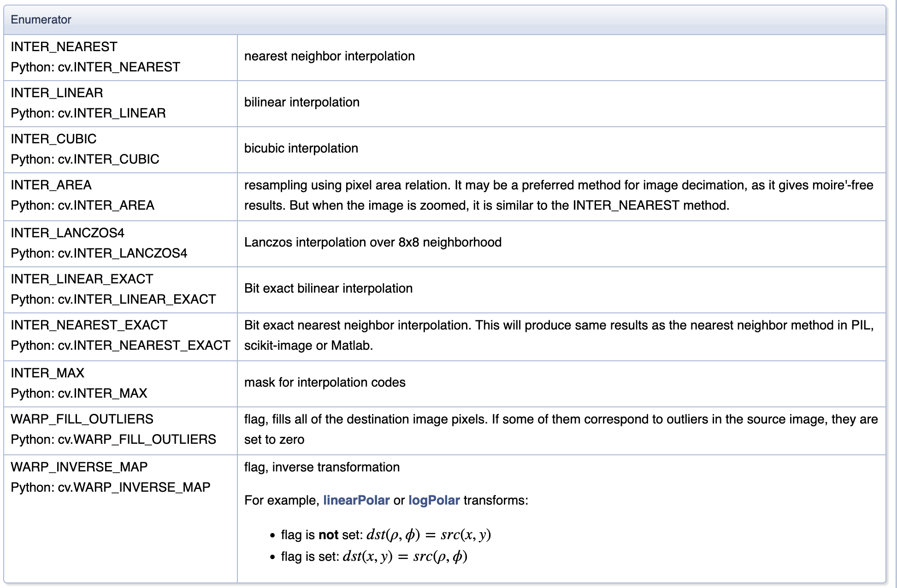Select the WARP_INVERSE_MAP enumerator name
This screenshot has width=897, height=588.
tap(79, 467)
